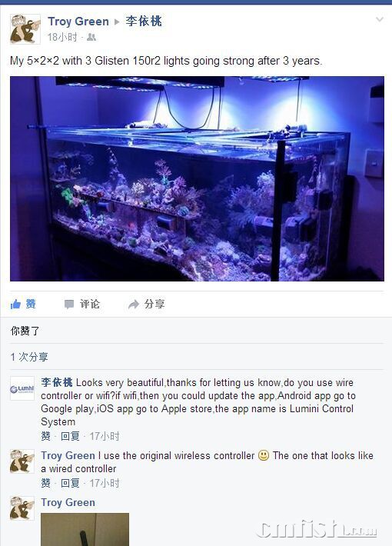Click the audience friends icon beside timestamp

(91, 37)
